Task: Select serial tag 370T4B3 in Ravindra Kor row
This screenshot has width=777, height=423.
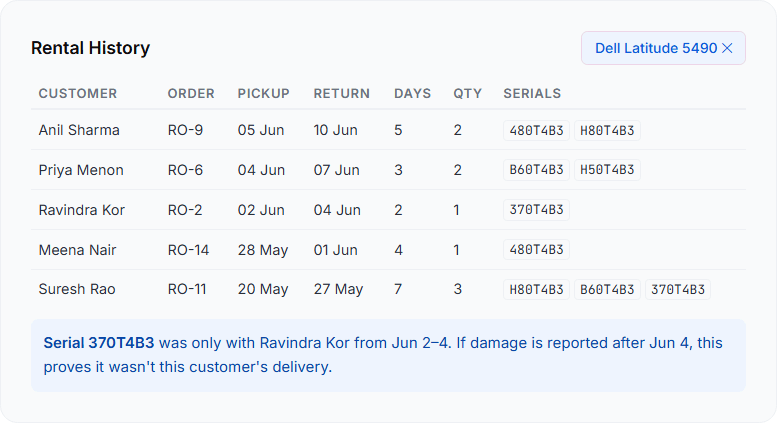Action: (536, 210)
